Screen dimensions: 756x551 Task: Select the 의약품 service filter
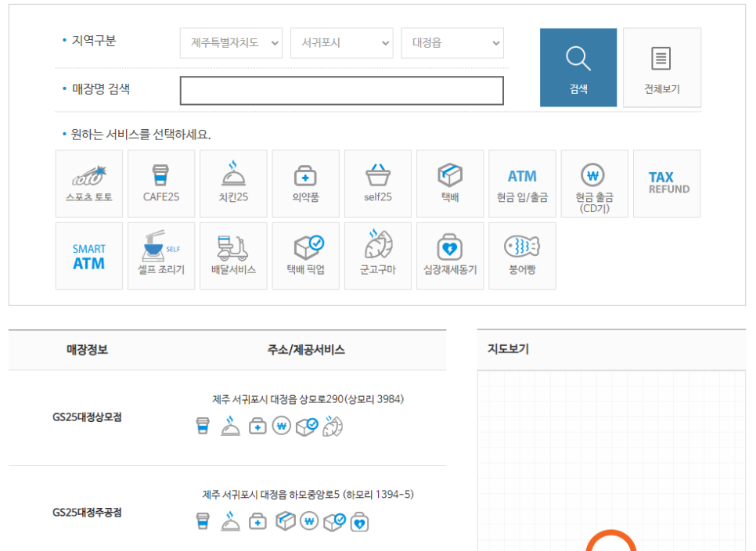[x=306, y=184]
